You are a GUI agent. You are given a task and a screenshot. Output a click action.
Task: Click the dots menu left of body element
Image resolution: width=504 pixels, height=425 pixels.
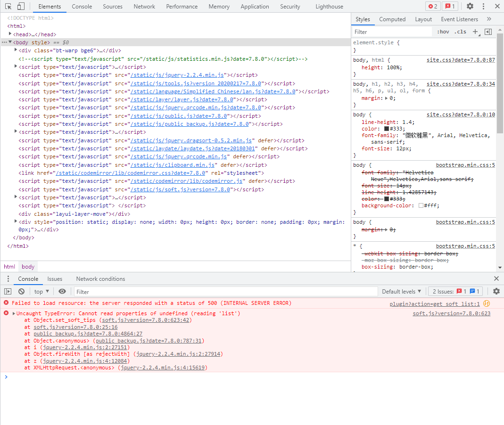[x=4, y=42]
